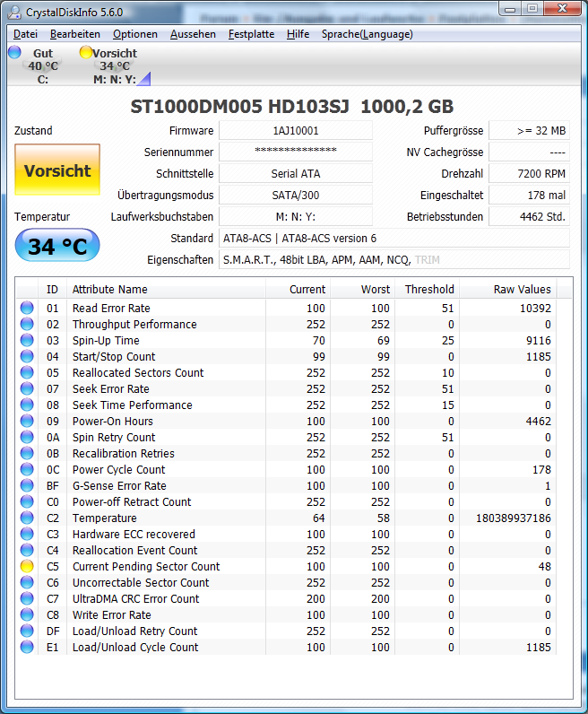Open the Hilfe menu
The height and width of the screenshot is (714, 588).
click(x=298, y=34)
